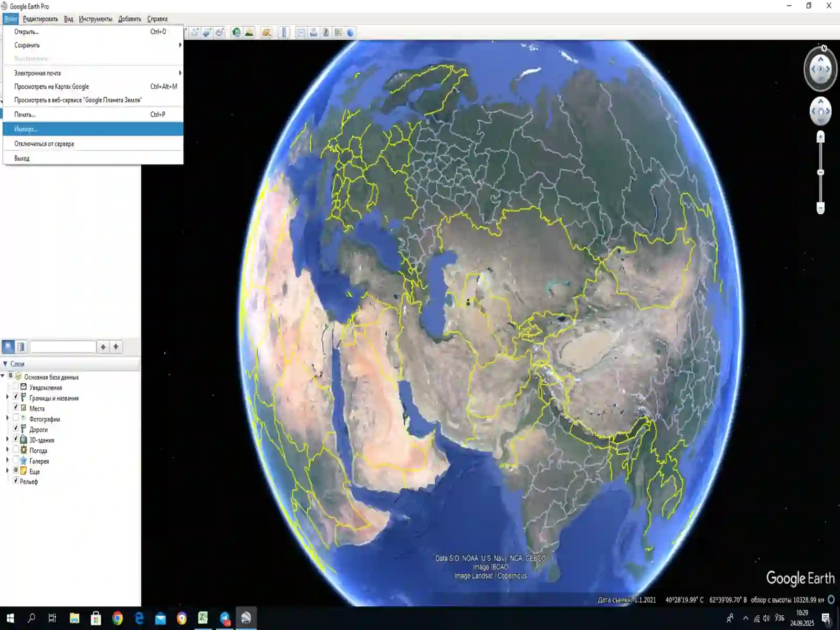
Task: Toggle the 3D-здания layer checkbox
Action: tap(16, 439)
